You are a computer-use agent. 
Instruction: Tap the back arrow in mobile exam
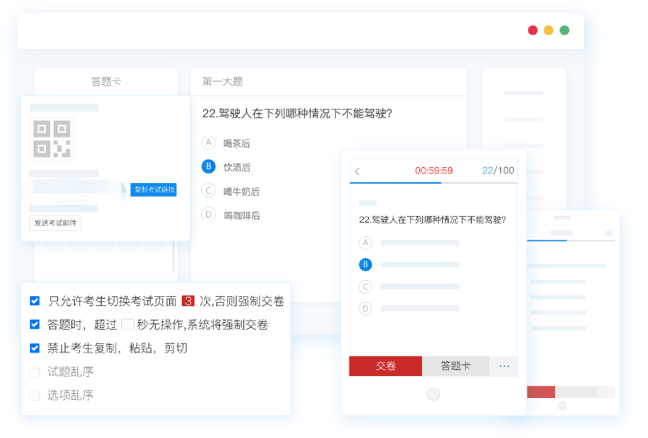click(358, 171)
